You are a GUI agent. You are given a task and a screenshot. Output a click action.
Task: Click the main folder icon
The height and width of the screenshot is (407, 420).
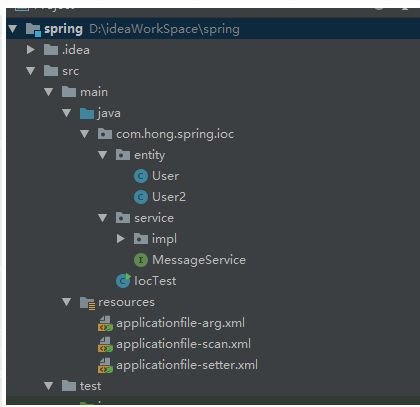69,92
